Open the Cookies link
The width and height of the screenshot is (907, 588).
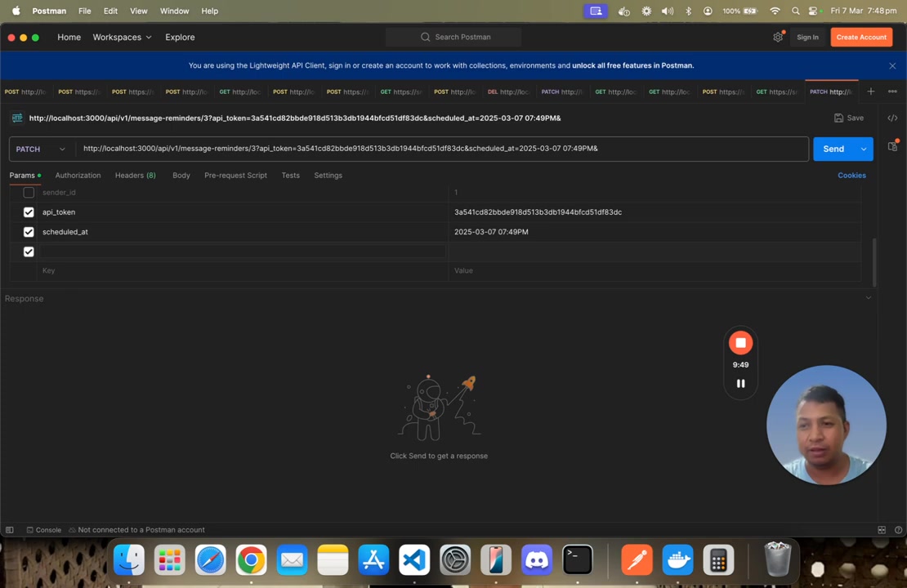click(851, 176)
